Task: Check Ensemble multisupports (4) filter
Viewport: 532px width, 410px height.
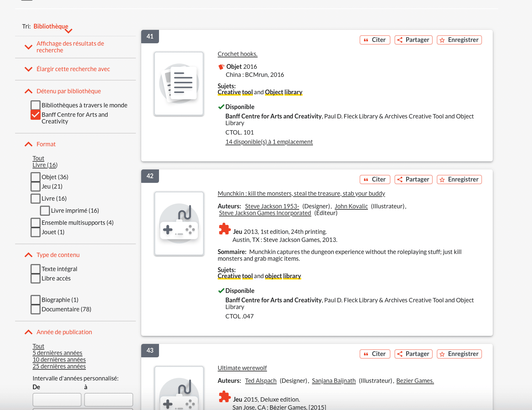Action: pyautogui.click(x=36, y=223)
